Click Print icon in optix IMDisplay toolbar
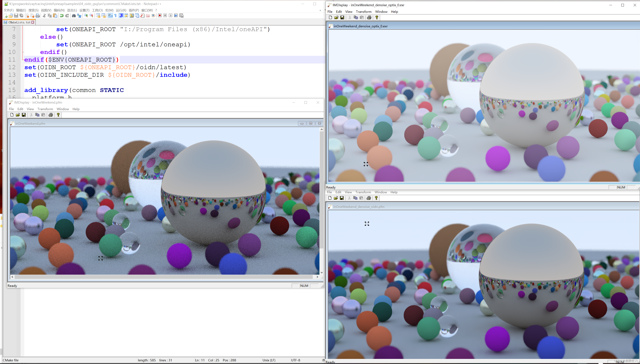 pos(369,17)
